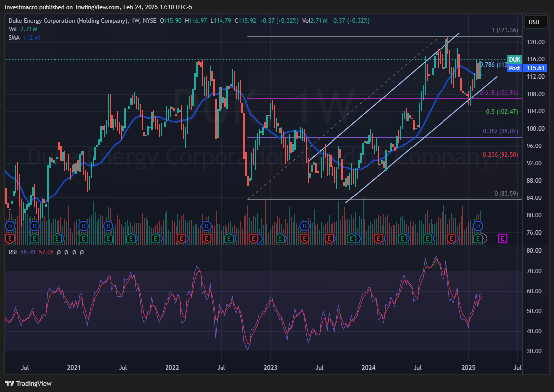Click the investmacro published header text

click(x=99, y=7)
